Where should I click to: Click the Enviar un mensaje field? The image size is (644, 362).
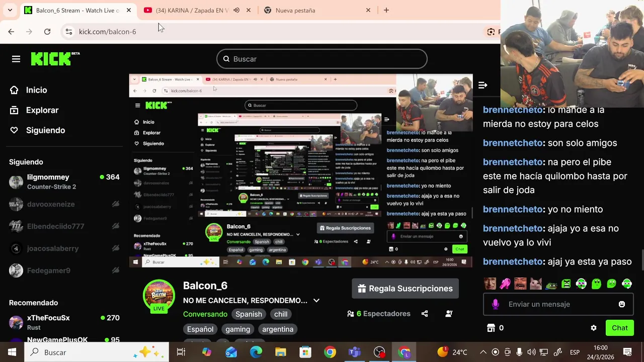(x=558, y=304)
